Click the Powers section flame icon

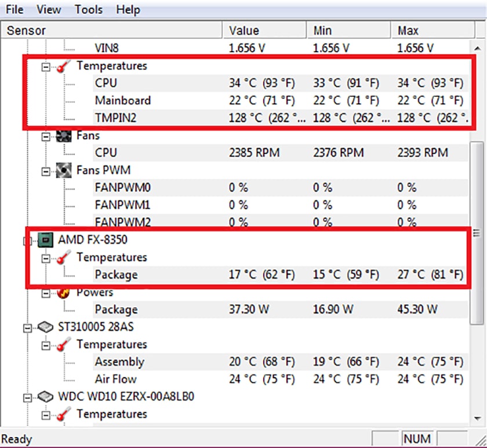pyautogui.click(x=64, y=292)
